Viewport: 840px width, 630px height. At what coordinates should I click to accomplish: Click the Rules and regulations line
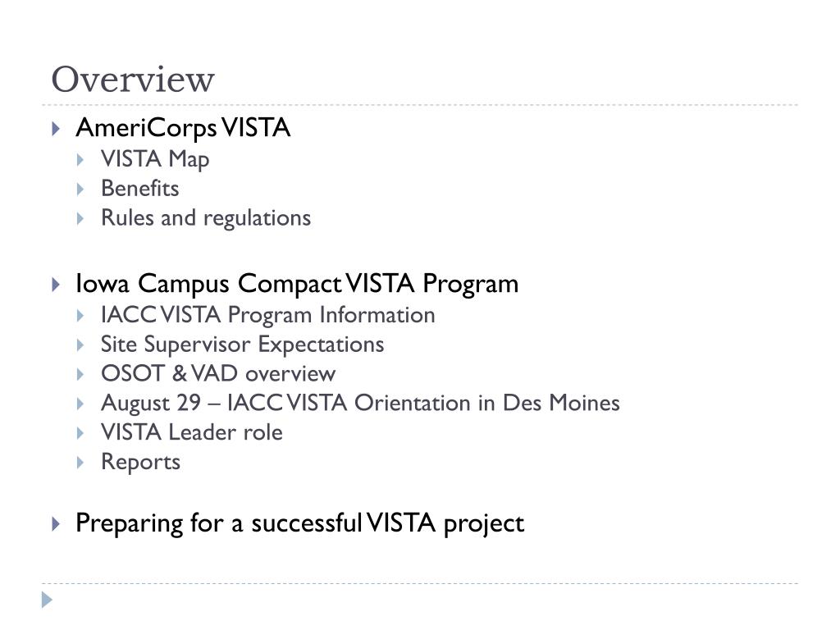206,218
